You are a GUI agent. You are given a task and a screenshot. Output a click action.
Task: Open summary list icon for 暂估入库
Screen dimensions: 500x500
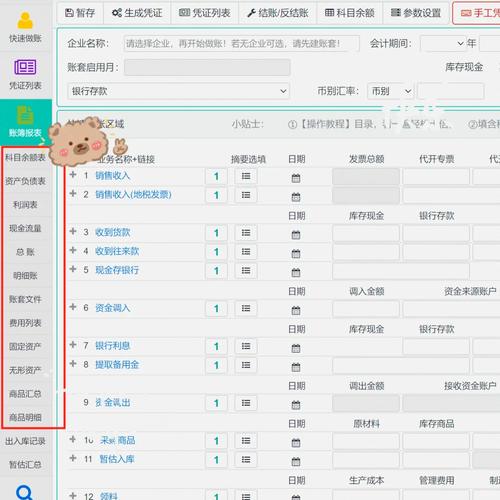pos(246,460)
